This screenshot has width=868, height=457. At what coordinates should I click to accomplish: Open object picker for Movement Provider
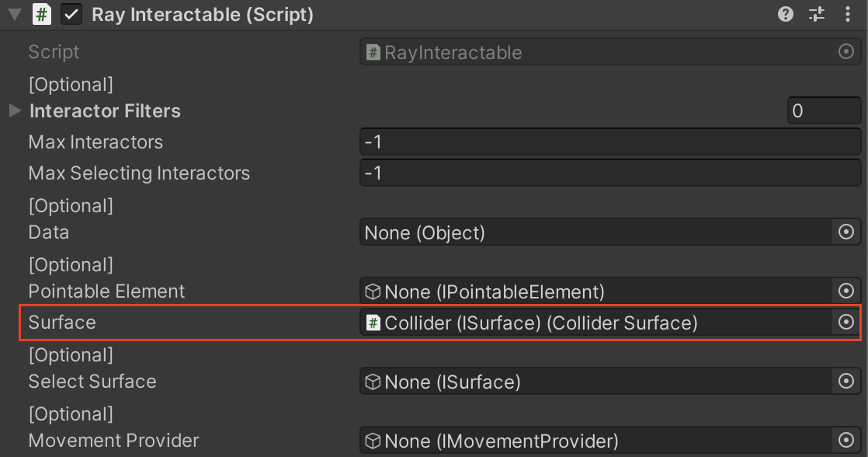point(846,441)
